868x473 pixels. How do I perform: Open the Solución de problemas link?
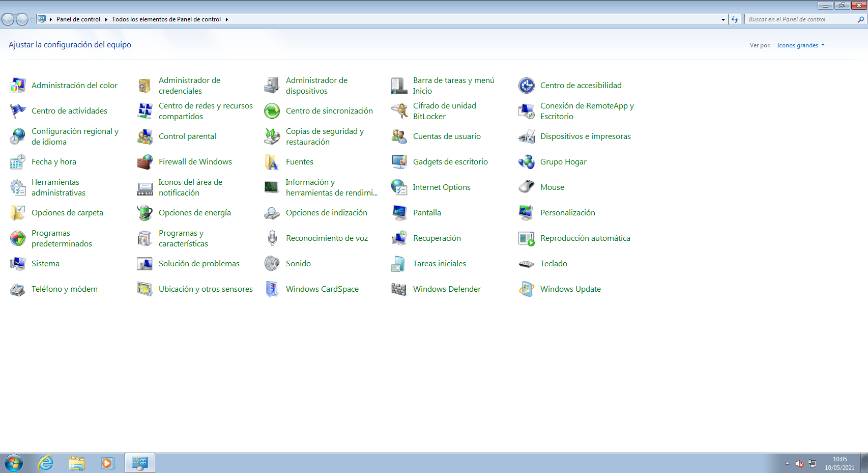[x=199, y=264]
